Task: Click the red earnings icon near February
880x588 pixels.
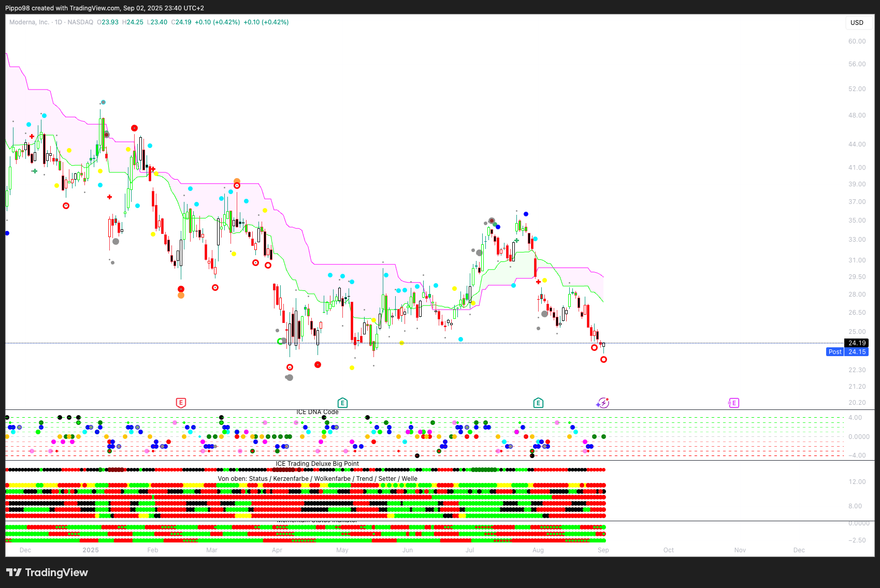Action: pyautogui.click(x=181, y=403)
